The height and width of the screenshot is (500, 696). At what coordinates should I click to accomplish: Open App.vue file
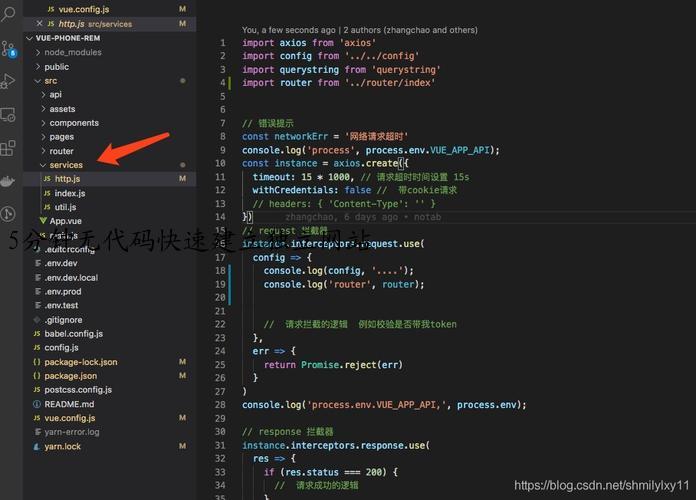pos(65,221)
